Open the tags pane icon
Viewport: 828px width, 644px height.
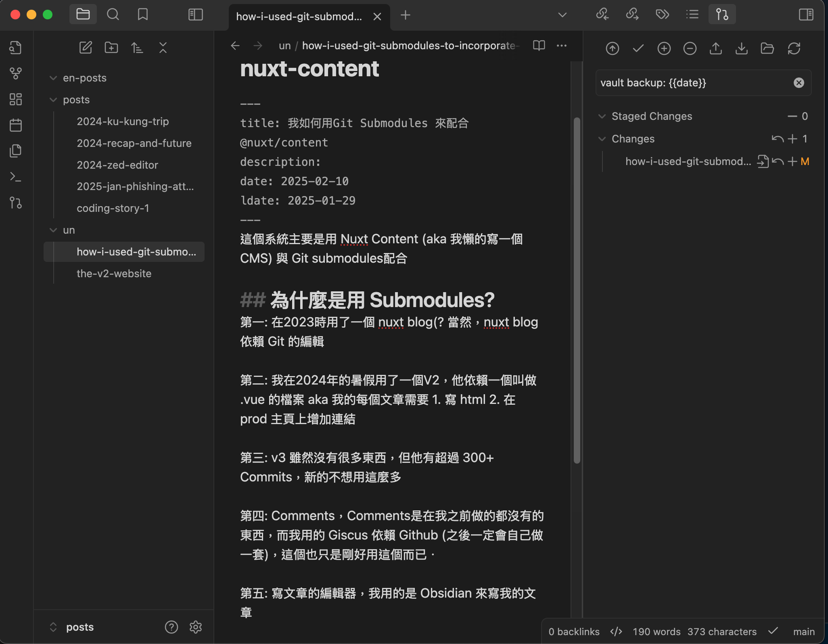tap(662, 15)
